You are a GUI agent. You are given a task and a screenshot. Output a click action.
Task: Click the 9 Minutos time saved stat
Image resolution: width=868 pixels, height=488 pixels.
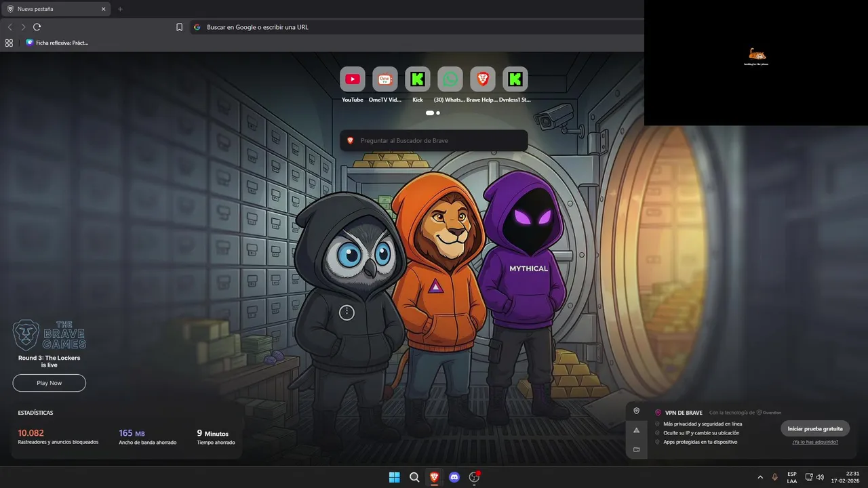click(x=216, y=436)
